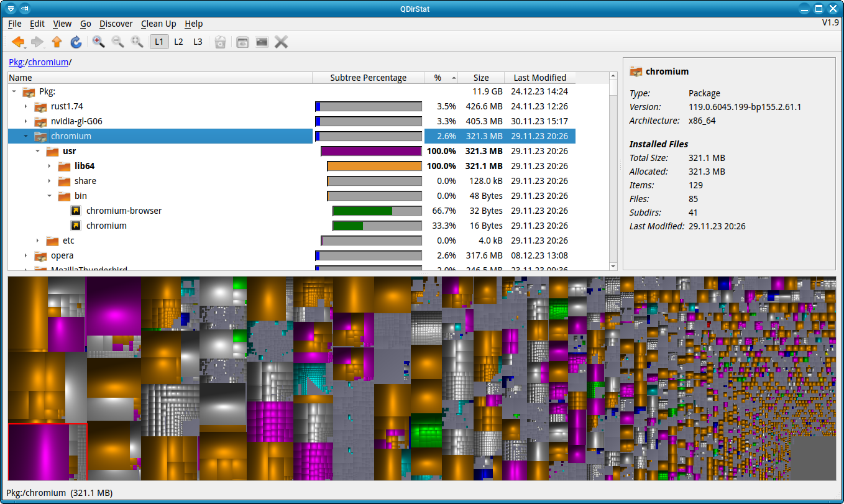Click the purple usr percentage bar
Screen dimensions: 844x504
coord(371,151)
